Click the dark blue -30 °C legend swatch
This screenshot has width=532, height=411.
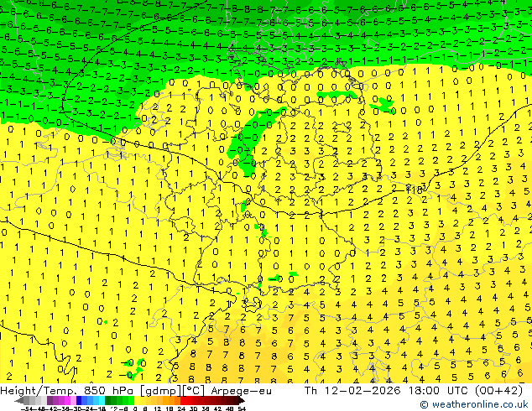(79, 400)
